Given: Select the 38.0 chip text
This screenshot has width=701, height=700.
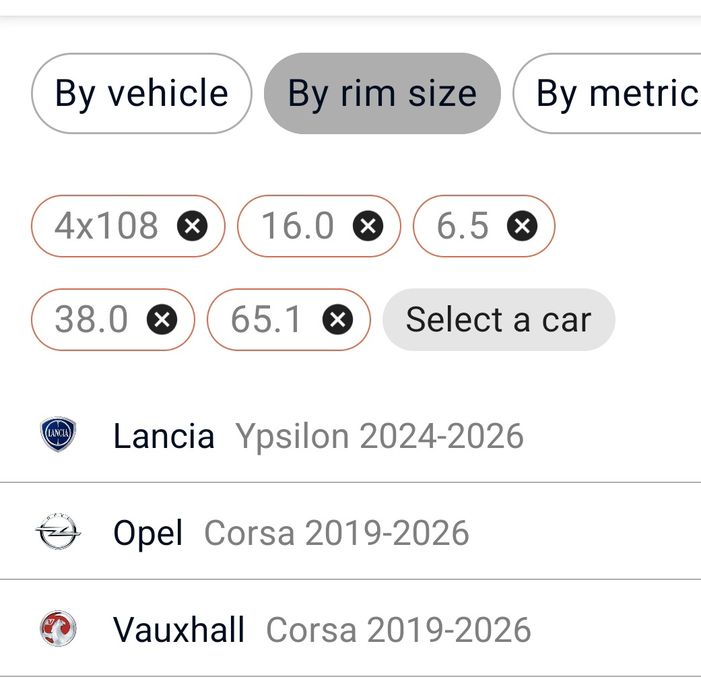Looking at the screenshot, I should [x=91, y=320].
